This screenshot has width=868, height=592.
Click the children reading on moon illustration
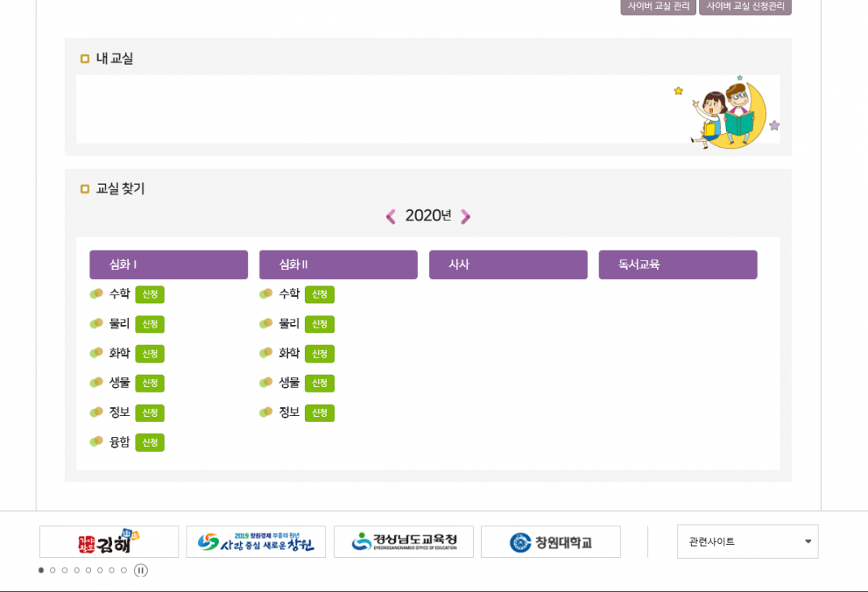click(x=727, y=113)
